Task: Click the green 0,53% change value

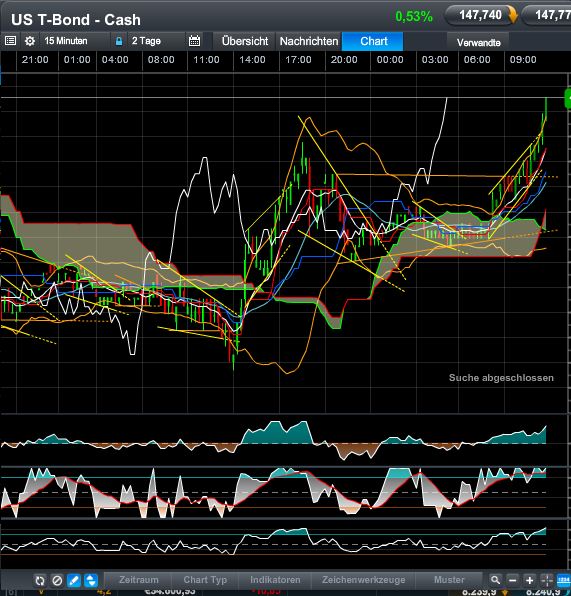Action: (x=414, y=16)
